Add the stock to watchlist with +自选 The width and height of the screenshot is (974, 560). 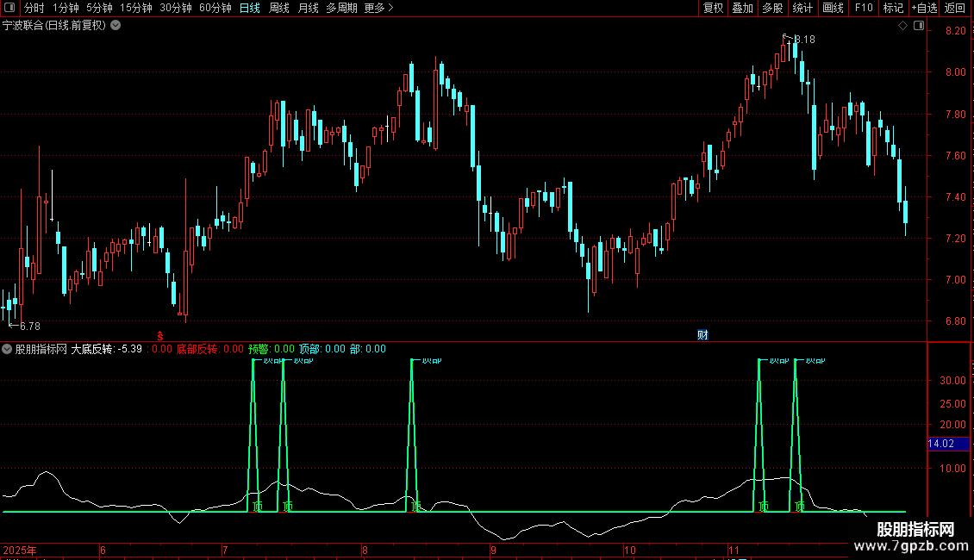[924, 8]
